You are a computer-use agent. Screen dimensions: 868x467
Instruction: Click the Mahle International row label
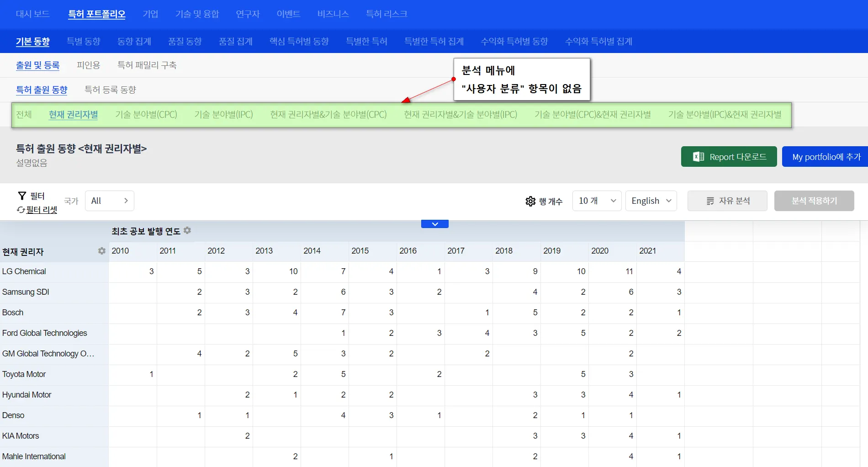(34, 456)
